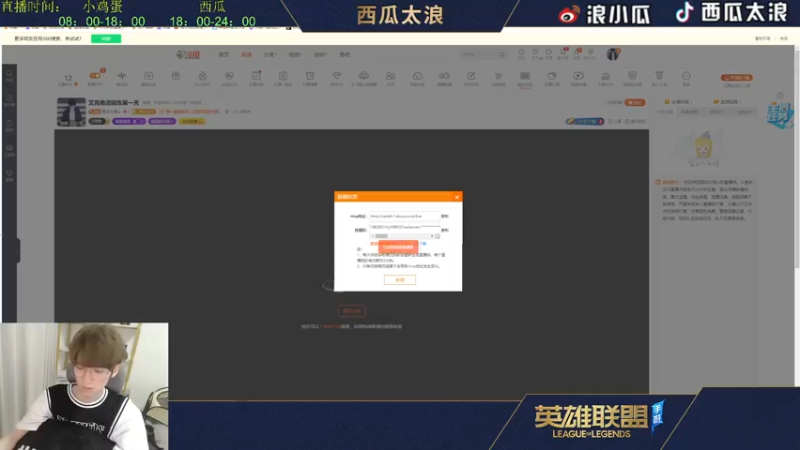The width and height of the screenshot is (800, 450).
Task: Click the first purple tag under title
Action: point(129,121)
